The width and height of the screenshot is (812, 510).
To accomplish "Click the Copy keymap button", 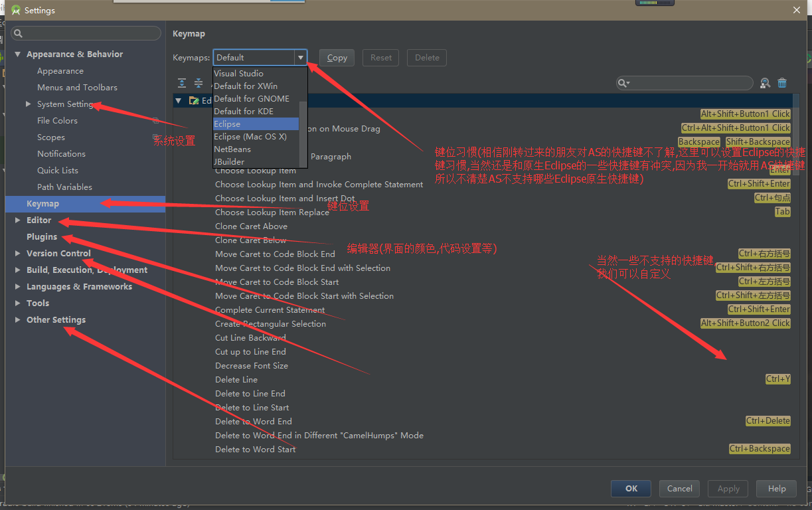I will coord(337,58).
